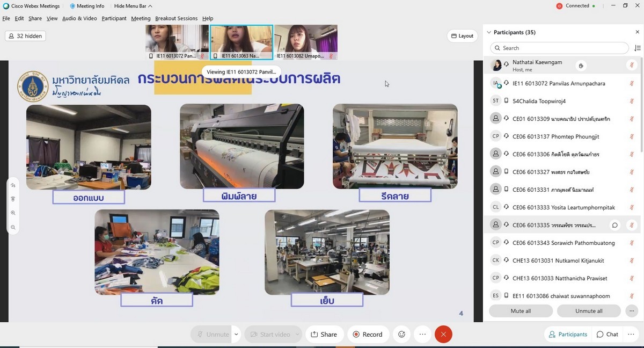Click the sort participants list icon
This screenshot has height=348, width=644.
(x=637, y=48)
